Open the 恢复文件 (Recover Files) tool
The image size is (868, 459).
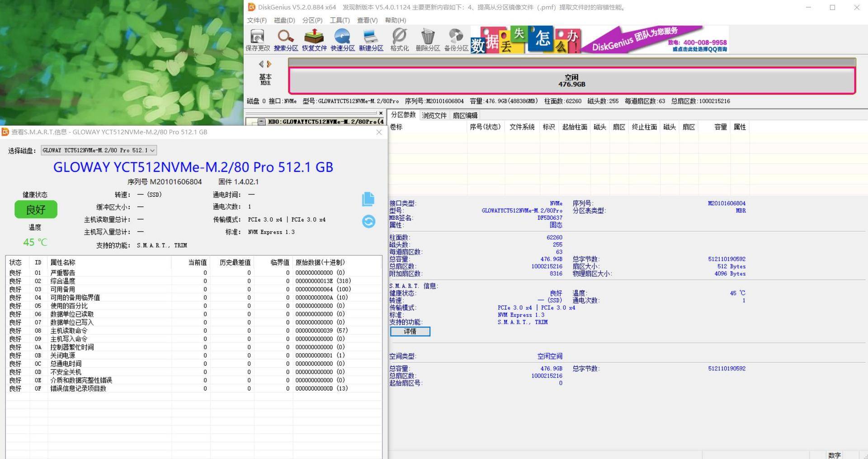[314, 39]
